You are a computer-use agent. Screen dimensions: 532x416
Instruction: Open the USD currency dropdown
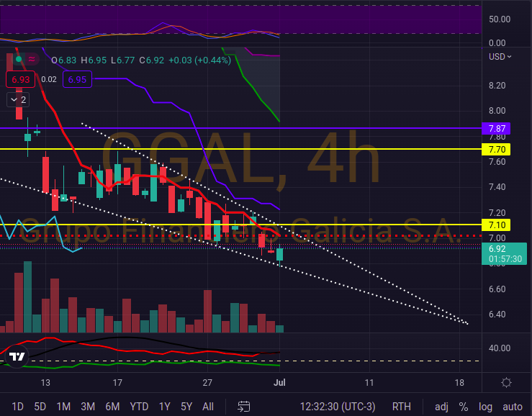click(500, 56)
